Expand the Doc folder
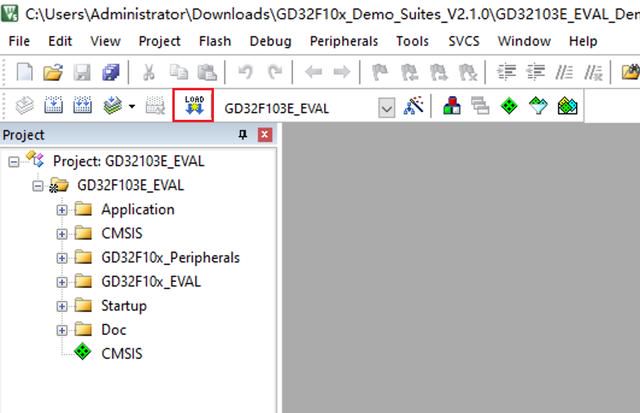640x413 pixels. [x=62, y=330]
